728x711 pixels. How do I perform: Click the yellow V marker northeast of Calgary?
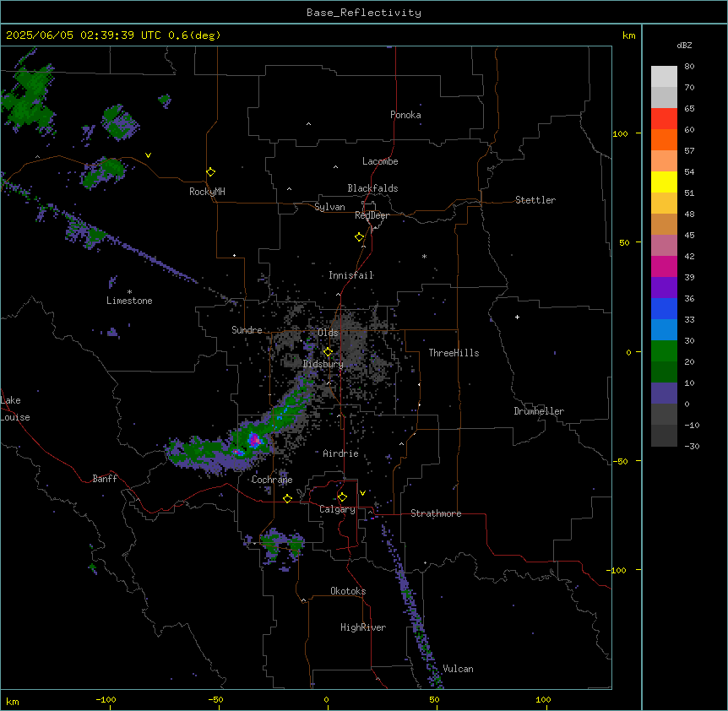[362, 493]
